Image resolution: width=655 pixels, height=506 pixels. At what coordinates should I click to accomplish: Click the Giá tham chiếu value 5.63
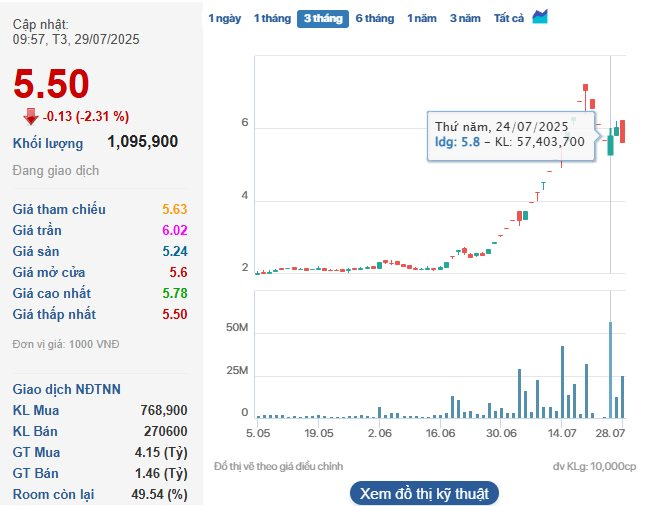(174, 209)
